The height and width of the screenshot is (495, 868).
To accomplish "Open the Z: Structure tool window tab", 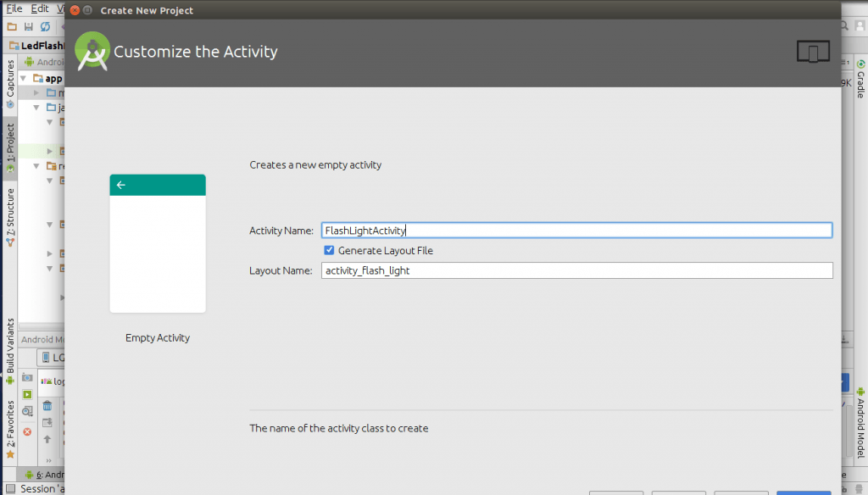I will tap(10, 218).
